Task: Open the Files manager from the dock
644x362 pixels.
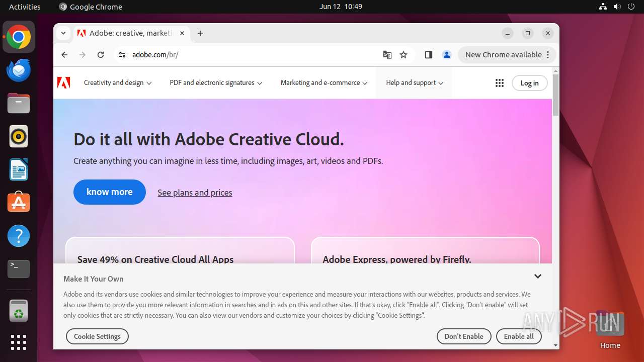Action: coord(19,104)
